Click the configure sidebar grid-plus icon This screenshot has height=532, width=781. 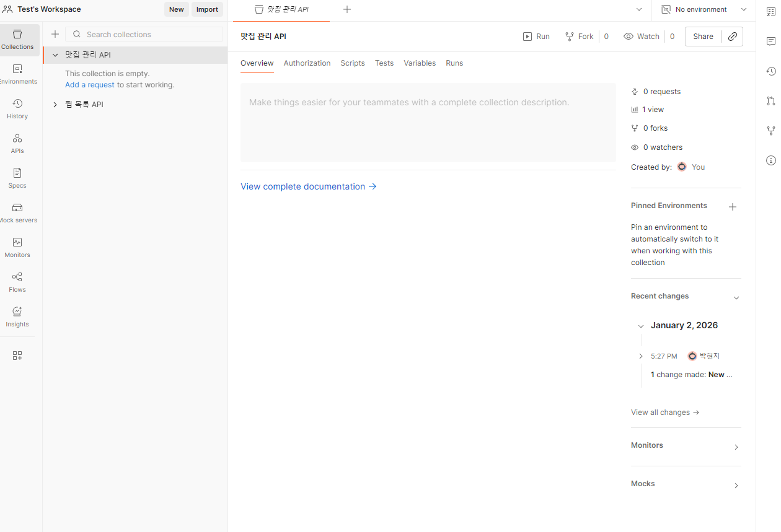point(17,355)
